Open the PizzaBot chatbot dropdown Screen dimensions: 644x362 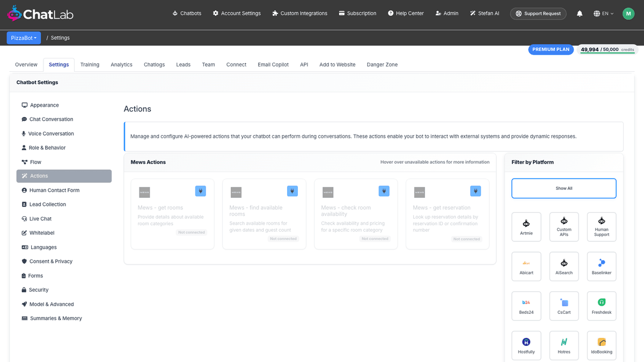point(24,38)
